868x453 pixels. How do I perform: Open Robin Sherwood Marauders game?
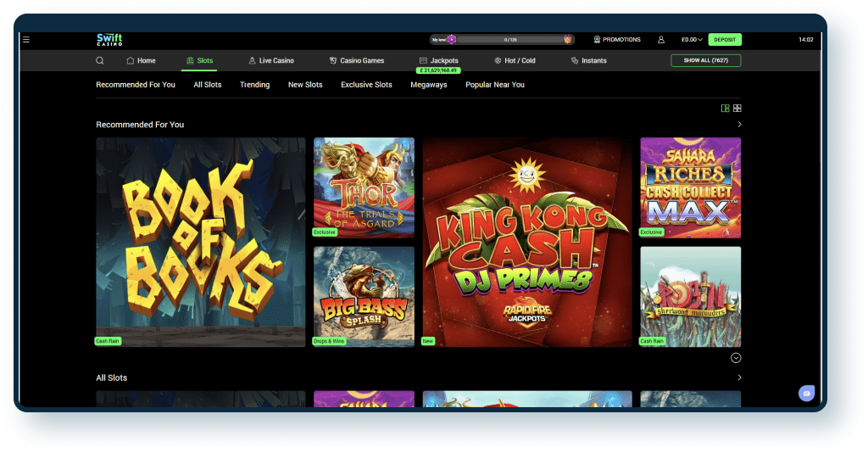click(690, 297)
